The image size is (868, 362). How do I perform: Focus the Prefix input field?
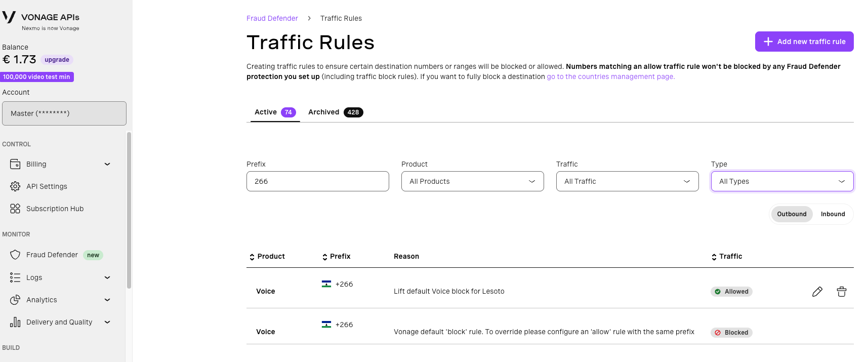pos(318,181)
